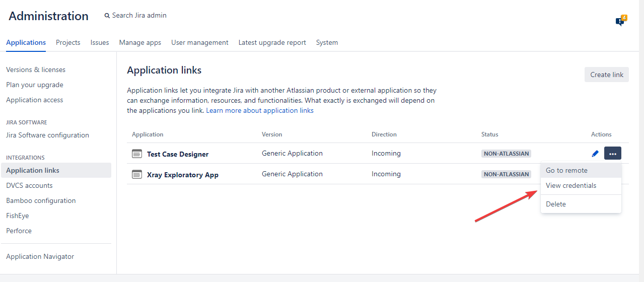Click the NON-ATLASSIAN status of Xray Exploratory App
Screen dimensions: 644x282
pos(506,174)
